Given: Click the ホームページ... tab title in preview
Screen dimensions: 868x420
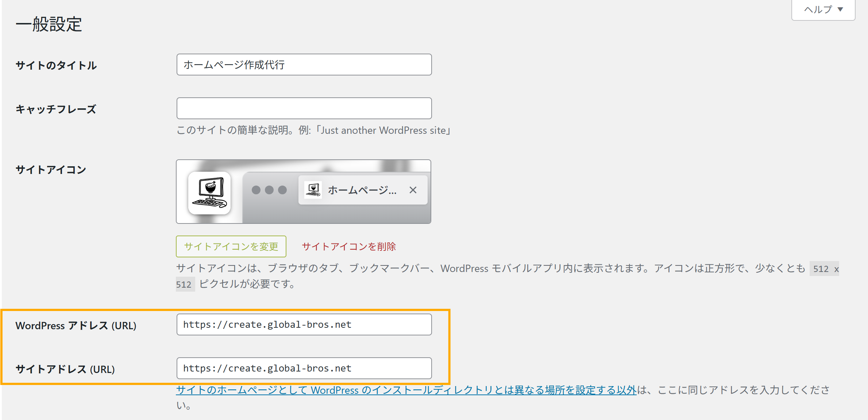Looking at the screenshot, I should 362,190.
